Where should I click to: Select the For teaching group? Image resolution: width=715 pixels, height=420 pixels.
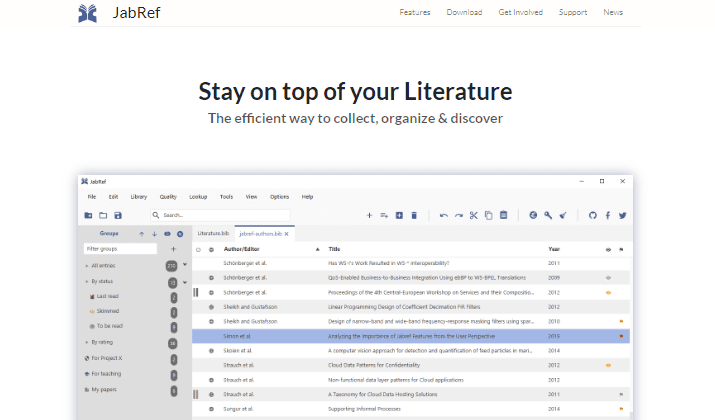click(106, 374)
